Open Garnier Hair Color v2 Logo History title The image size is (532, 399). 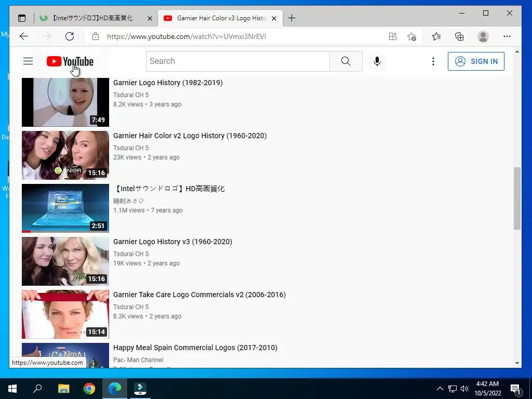point(190,136)
